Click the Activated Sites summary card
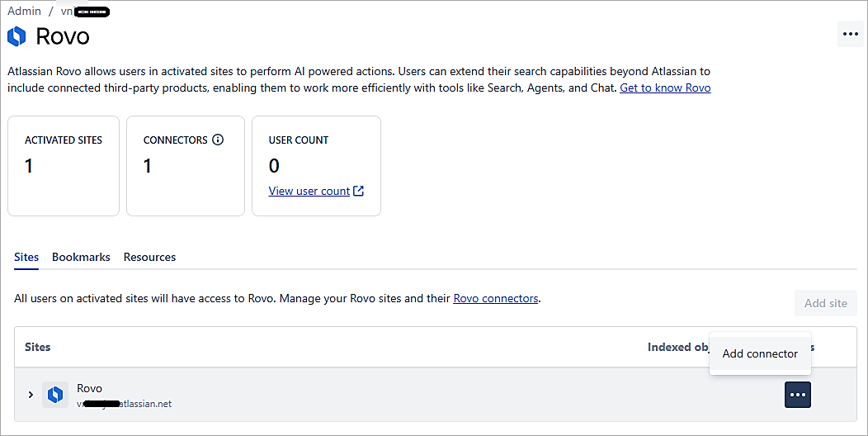This screenshot has height=436, width=868. 64,165
